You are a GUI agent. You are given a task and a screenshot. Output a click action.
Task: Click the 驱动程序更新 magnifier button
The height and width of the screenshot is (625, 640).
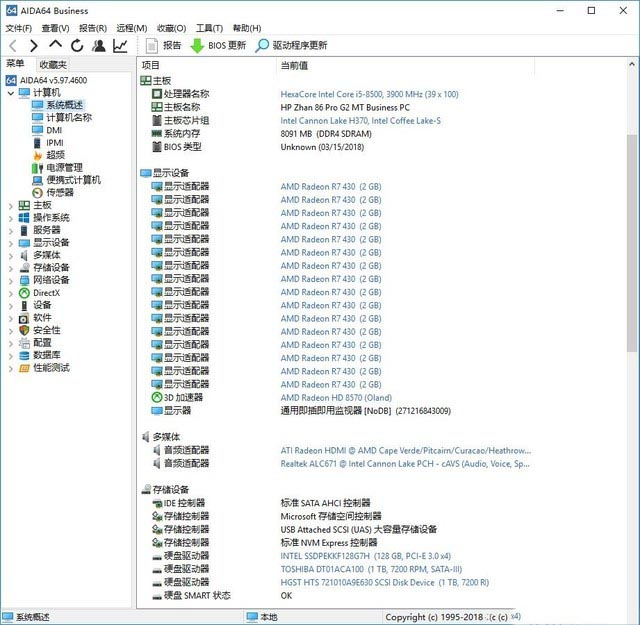[291, 46]
